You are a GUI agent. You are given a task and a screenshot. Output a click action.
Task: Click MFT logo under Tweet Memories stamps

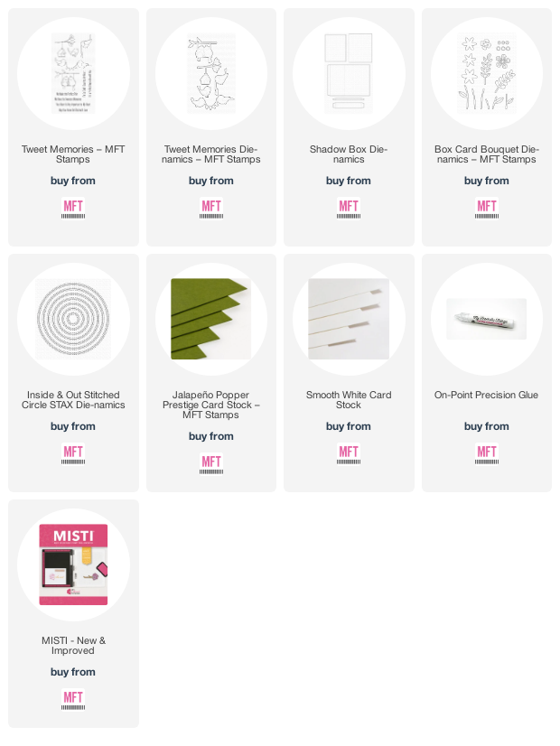click(73, 209)
